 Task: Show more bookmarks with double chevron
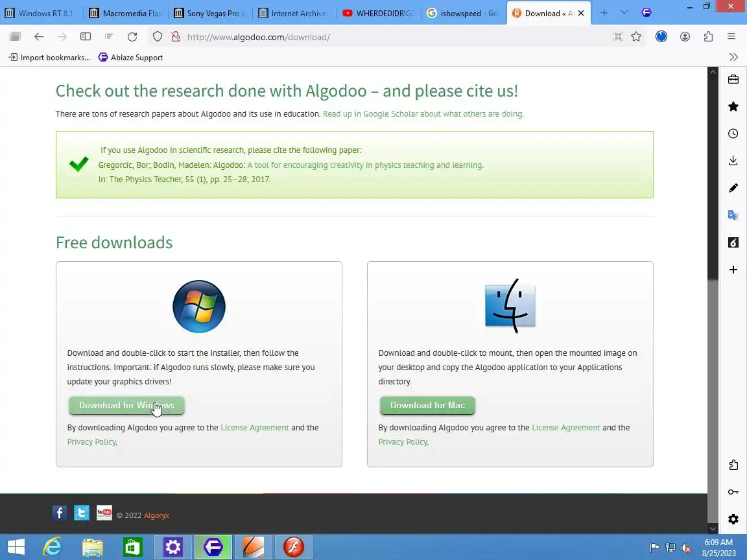733,57
